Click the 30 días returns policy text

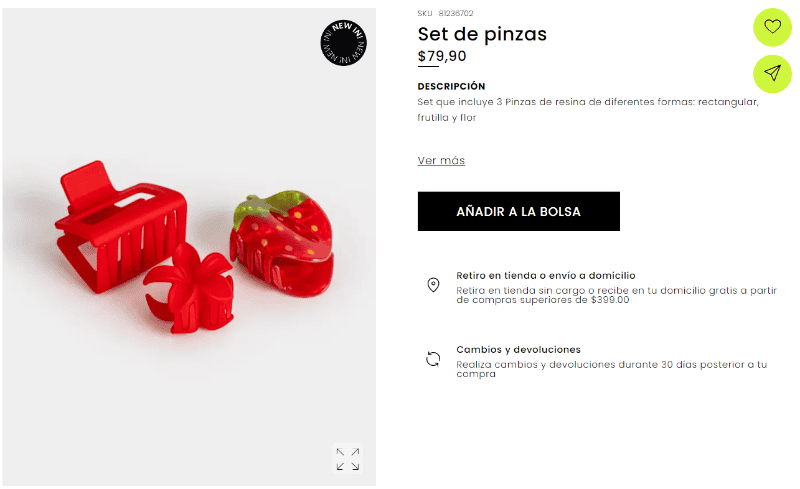coord(611,369)
